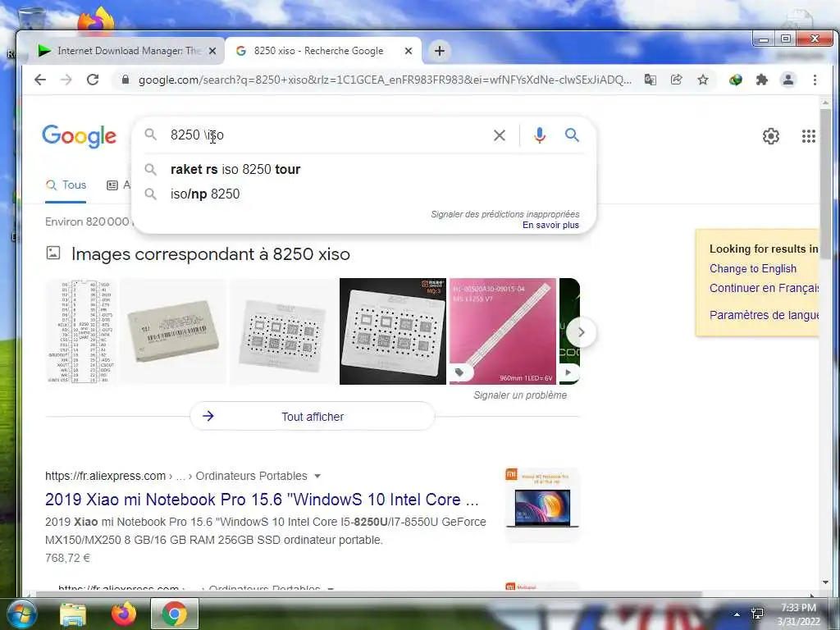Click the browser forward arrow

pyautogui.click(x=66, y=80)
